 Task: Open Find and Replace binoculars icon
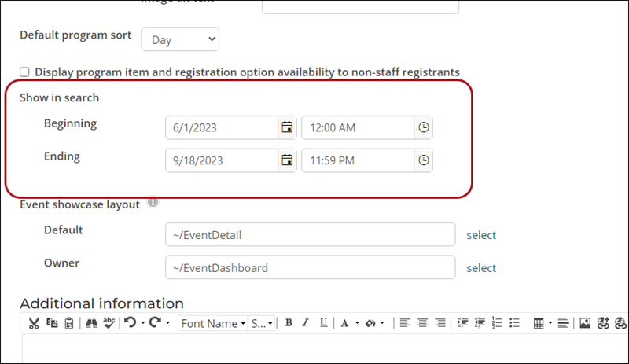pos(91,322)
